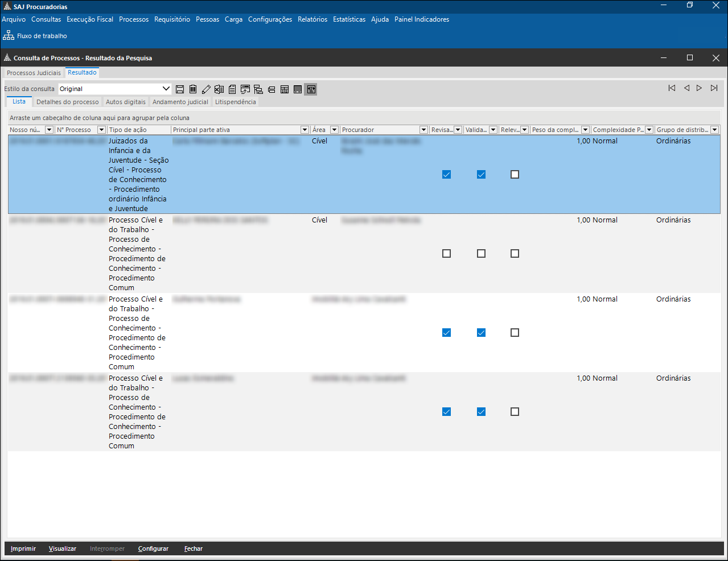This screenshot has width=728, height=561.
Task: Open the Estilo da consulta dropdown
Action: [x=166, y=89]
